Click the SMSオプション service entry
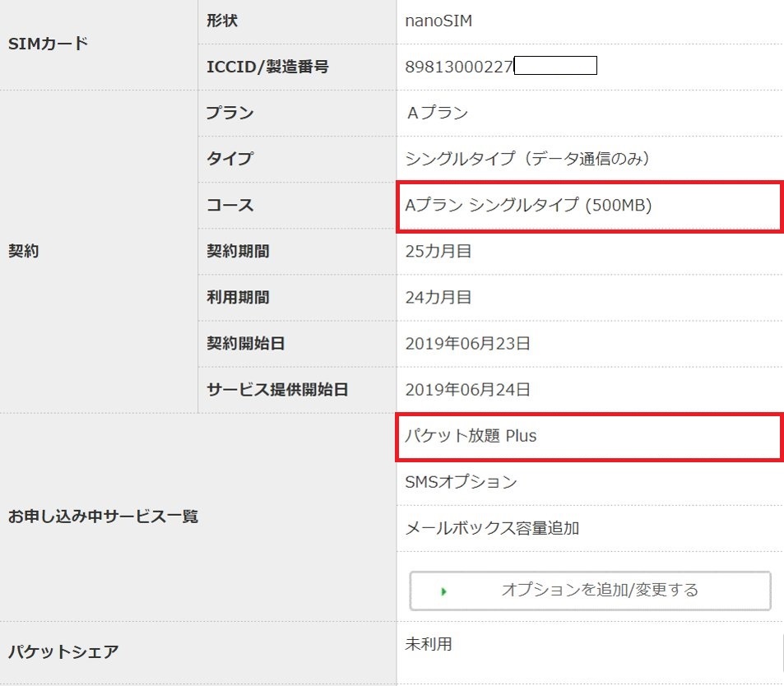 click(461, 482)
